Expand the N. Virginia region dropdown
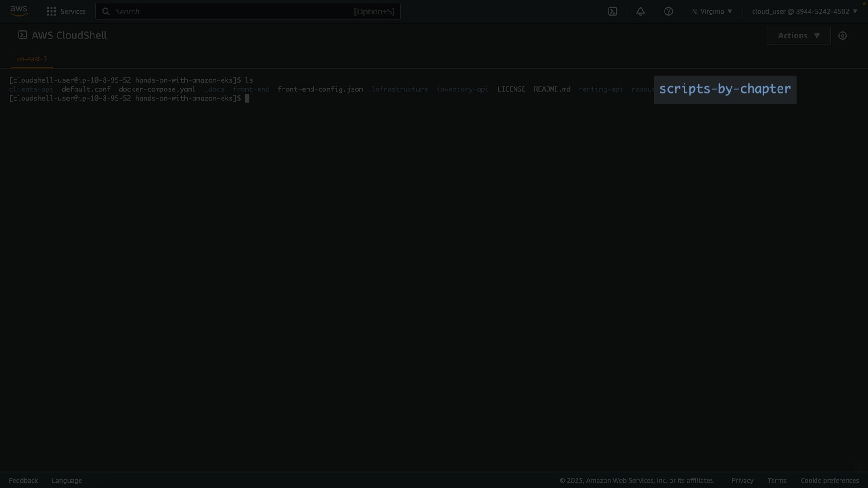This screenshot has height=488, width=868. click(x=712, y=11)
